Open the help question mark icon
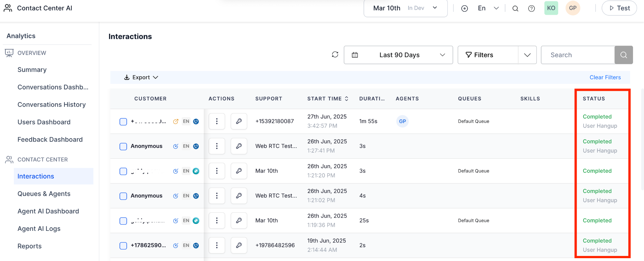 point(531,8)
